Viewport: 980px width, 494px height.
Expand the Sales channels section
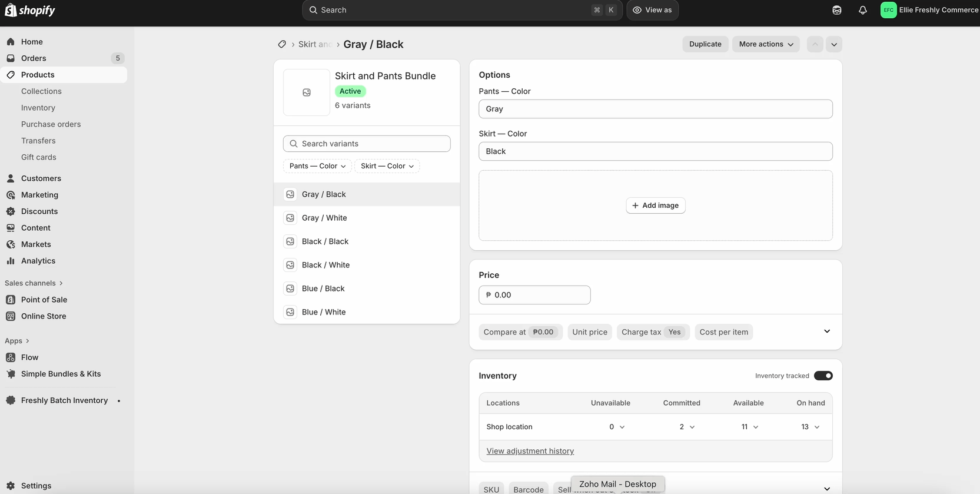coord(34,283)
